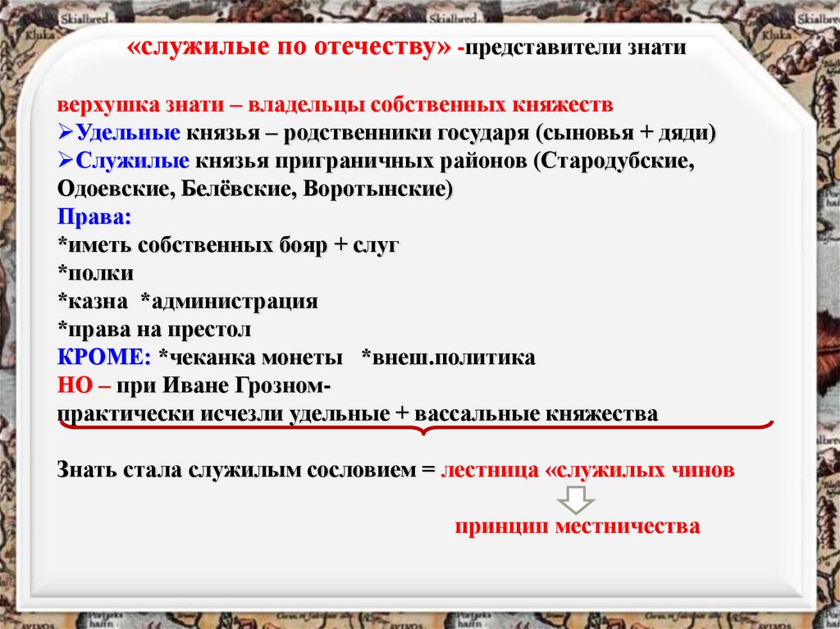Select the red line 'верхушка знати – владельцы собственных княжеств'

(x=336, y=104)
